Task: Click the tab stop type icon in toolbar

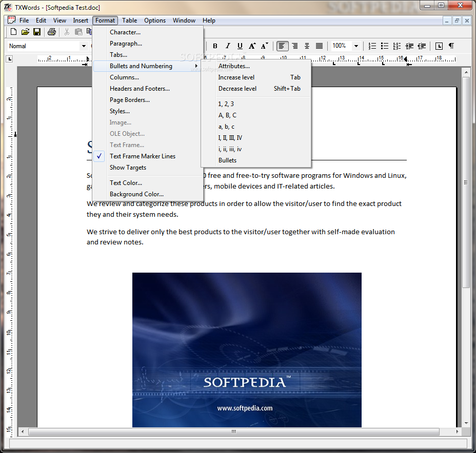Action: 439,46
